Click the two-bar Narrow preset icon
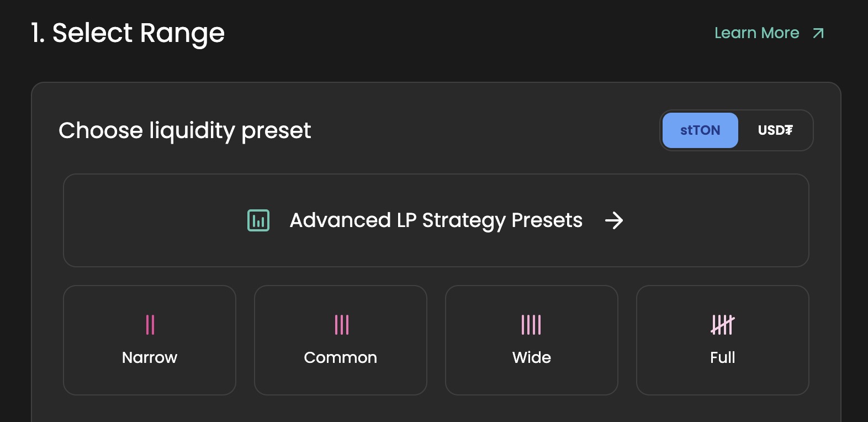868x422 pixels. [x=150, y=325]
